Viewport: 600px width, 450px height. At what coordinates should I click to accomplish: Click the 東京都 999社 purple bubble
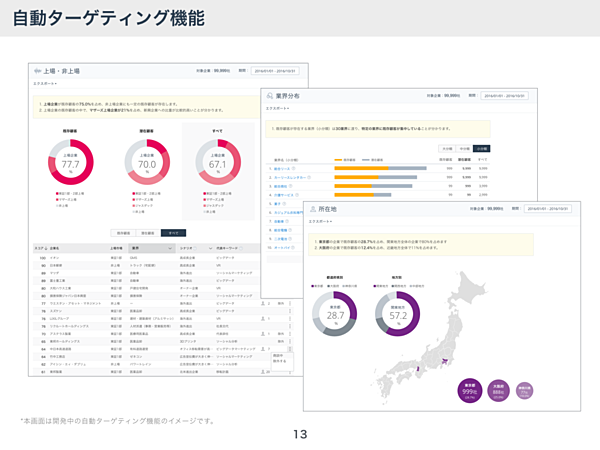coord(469,391)
